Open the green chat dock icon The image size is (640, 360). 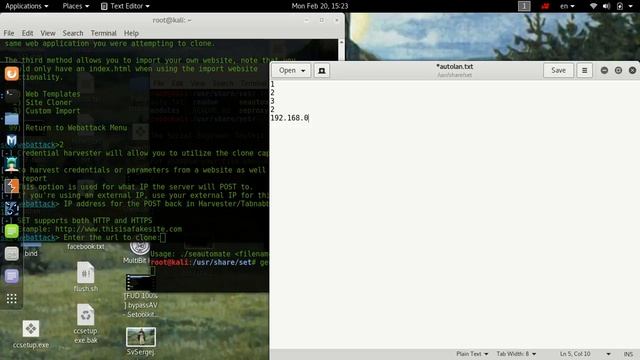tap(11, 231)
